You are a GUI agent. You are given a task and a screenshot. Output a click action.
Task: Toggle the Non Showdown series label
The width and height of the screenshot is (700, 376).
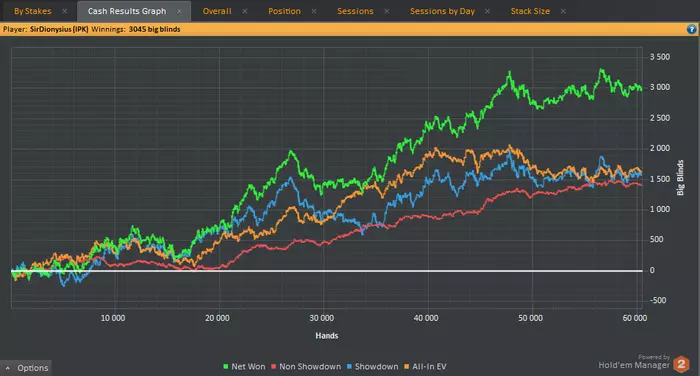[x=310, y=367]
